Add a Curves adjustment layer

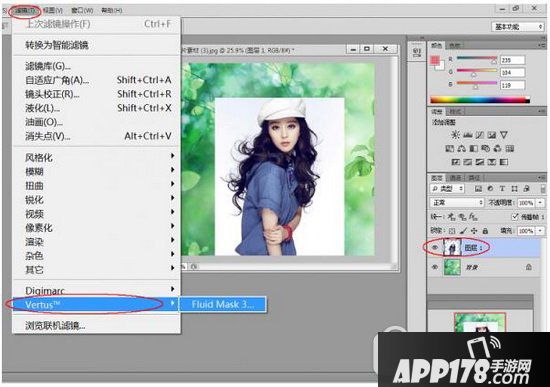point(479,135)
